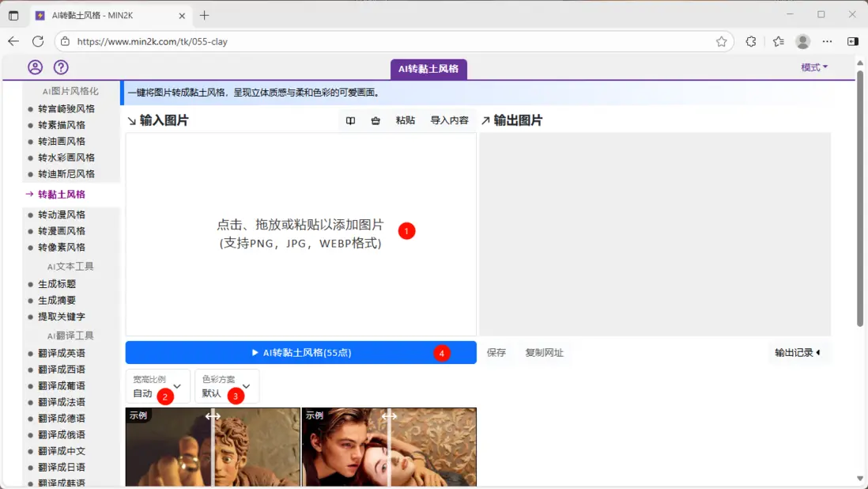Open 转宫崎骏风格 in sidebar

point(66,109)
